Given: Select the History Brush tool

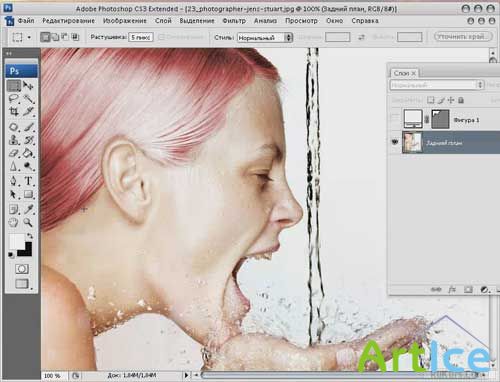Looking at the screenshot, I should [29, 140].
